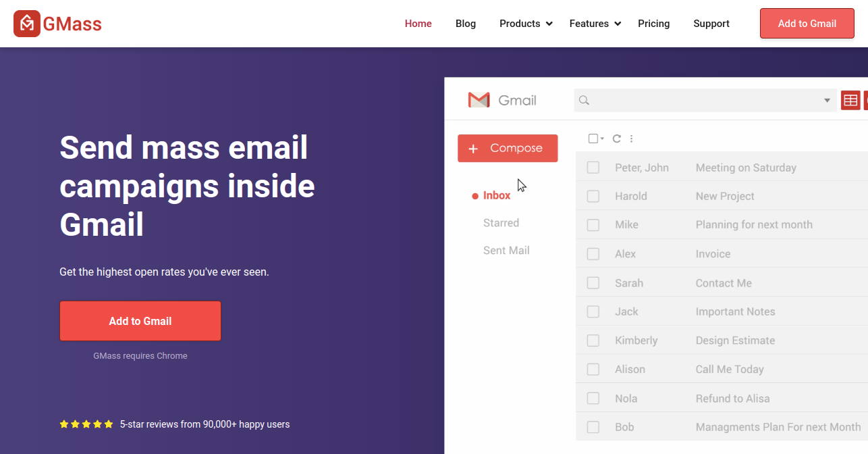The image size is (868, 454).
Task: Open the Starred folder
Action: [501, 223]
